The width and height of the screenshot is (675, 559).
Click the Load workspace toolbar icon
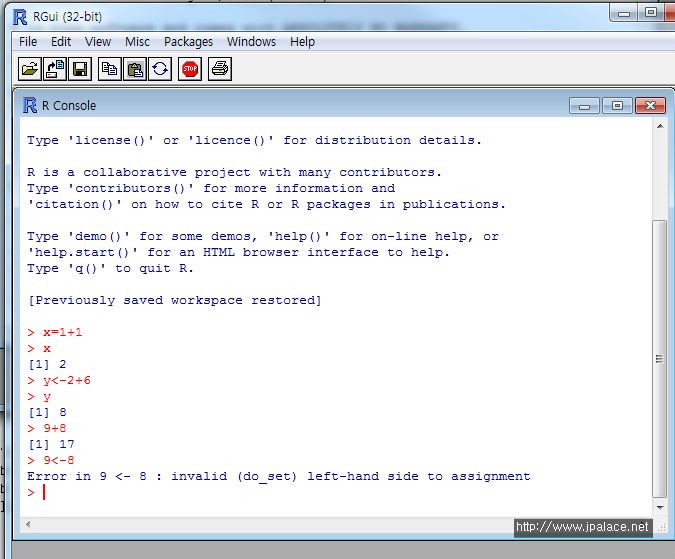[55, 69]
